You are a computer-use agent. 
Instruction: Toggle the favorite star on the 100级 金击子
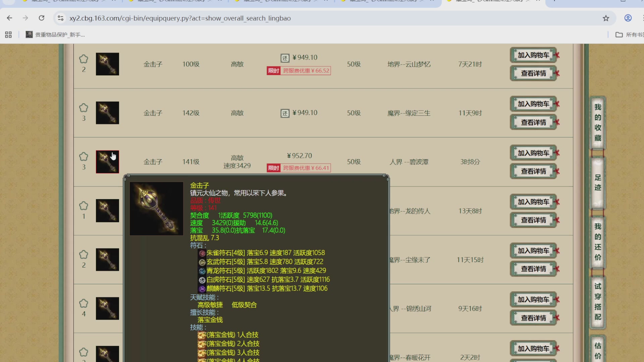[84, 59]
